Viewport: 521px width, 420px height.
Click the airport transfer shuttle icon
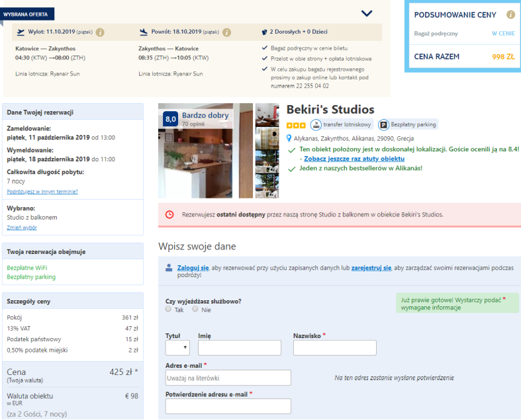316,125
